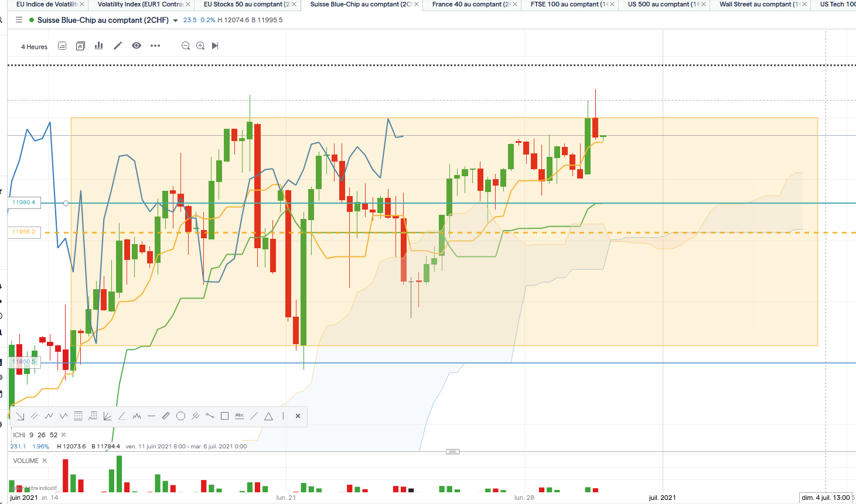Screen dimensions: 856x504
Task: Zoom out of the chart
Action: (186, 46)
